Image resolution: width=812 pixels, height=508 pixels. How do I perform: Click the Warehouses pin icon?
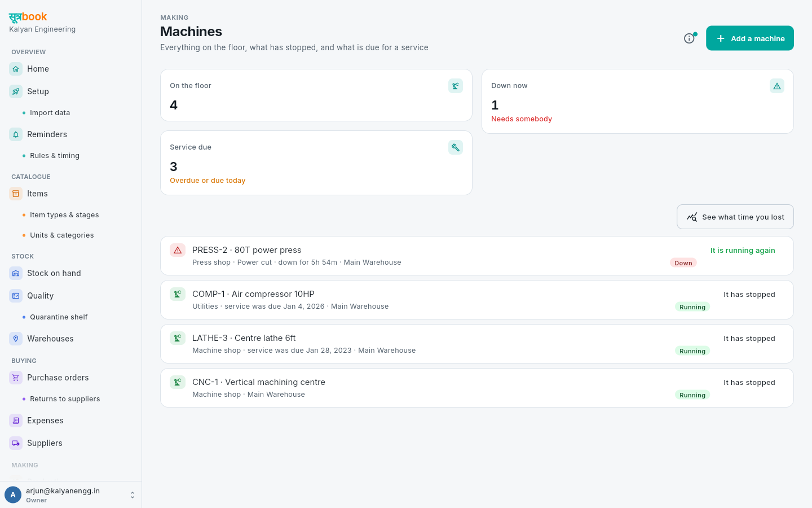[16, 339]
